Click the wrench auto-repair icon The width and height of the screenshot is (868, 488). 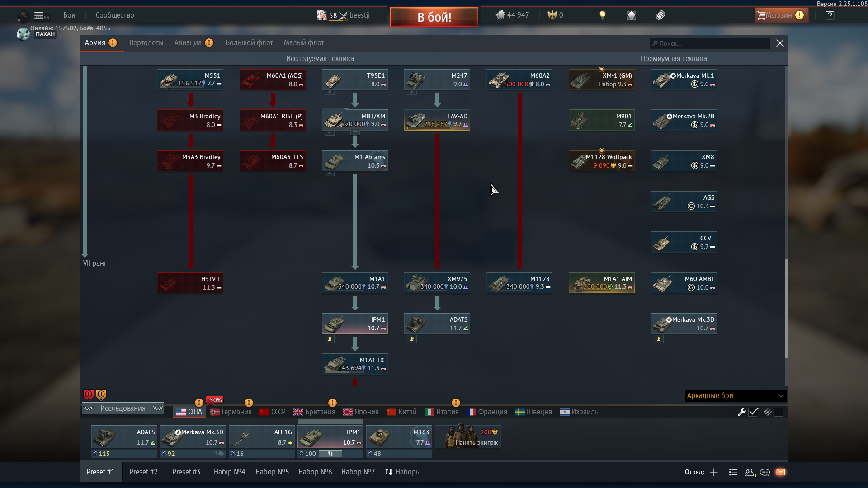click(741, 412)
